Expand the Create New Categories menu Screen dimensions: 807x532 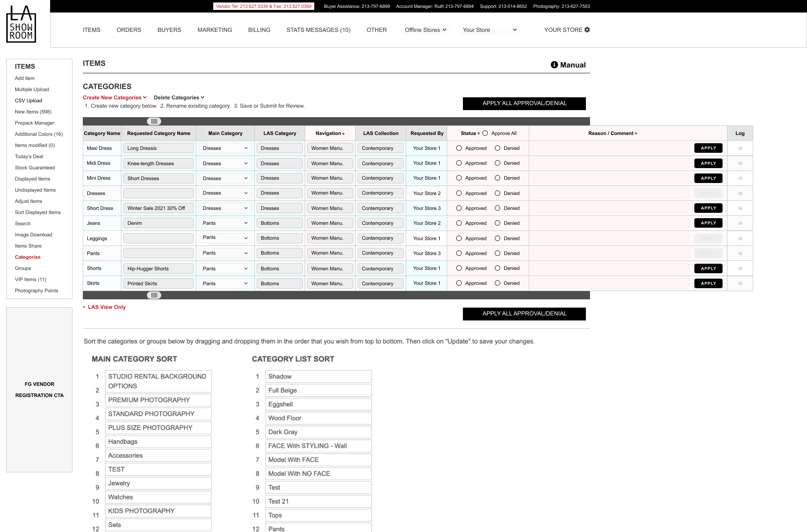[115, 98]
